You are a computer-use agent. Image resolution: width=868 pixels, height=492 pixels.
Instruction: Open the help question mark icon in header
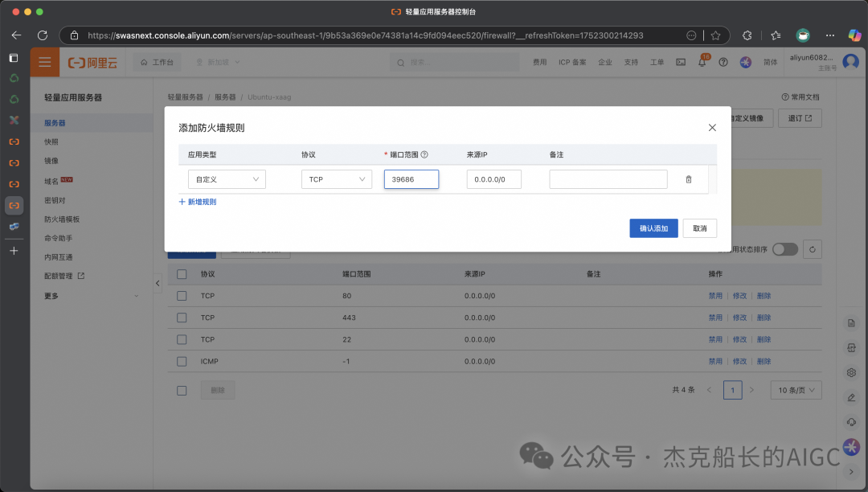(723, 62)
